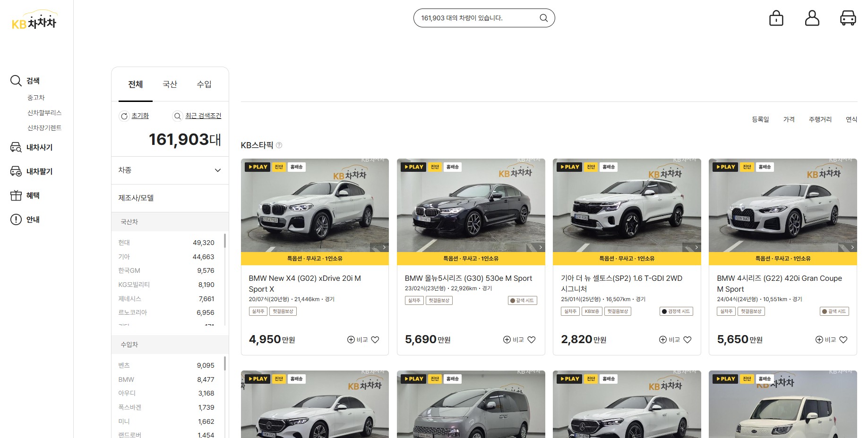Favorite the BMW 530e with heart icon
868x438 pixels.
(532, 340)
